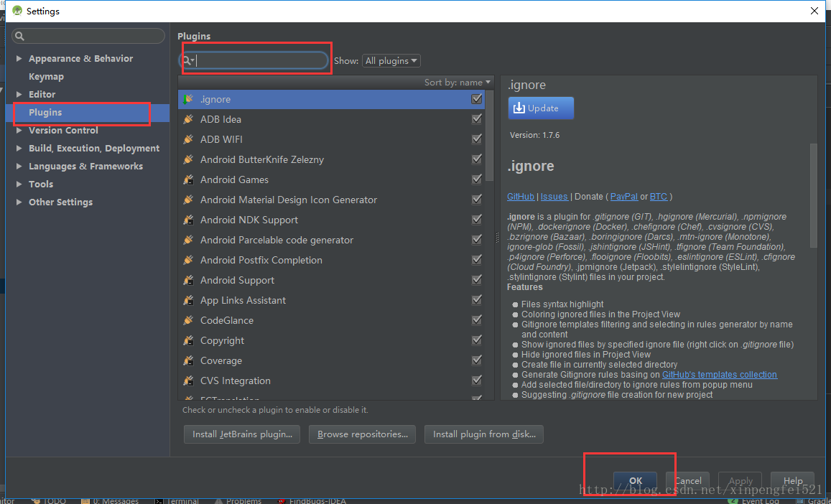Click the CodeGlance plugin icon

point(188,321)
